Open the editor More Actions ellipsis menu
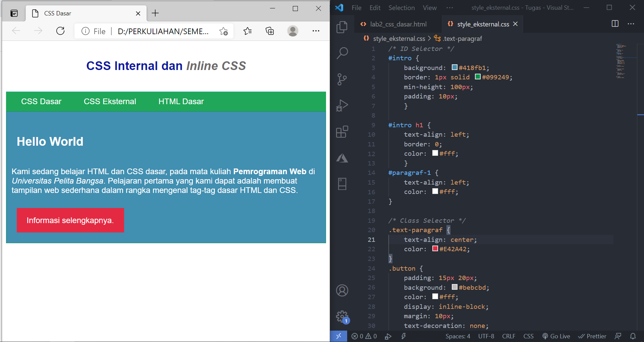644x342 pixels. pos(631,24)
